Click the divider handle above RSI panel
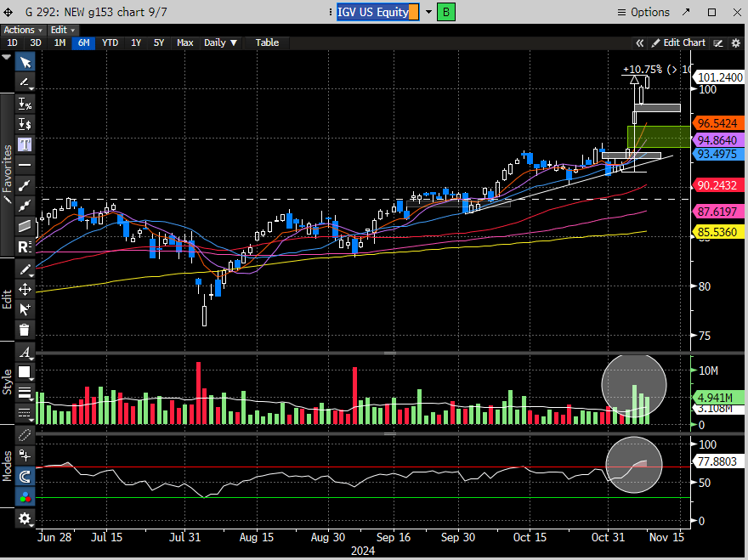Viewport: 748px width, 560px height. click(390, 434)
